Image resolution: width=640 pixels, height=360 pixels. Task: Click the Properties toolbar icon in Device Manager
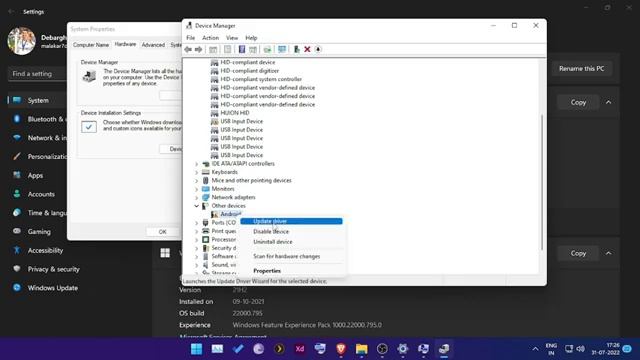[227, 49]
